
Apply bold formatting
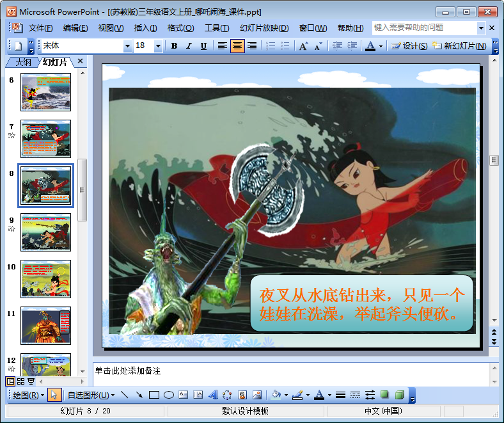[174, 46]
